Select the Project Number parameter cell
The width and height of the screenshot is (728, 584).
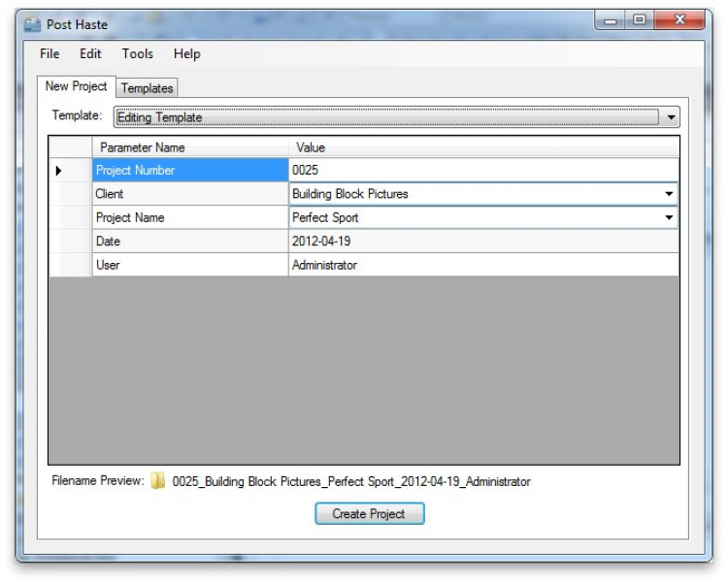pyautogui.click(x=190, y=170)
